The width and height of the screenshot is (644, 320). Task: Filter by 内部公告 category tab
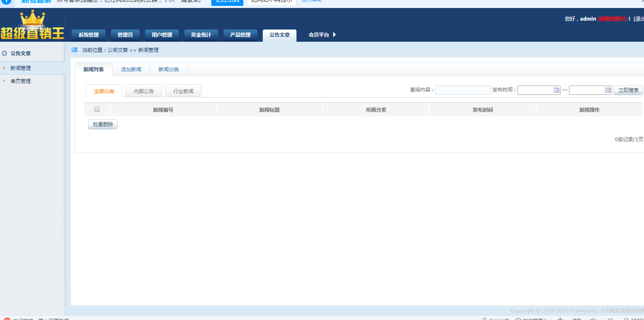tap(144, 91)
